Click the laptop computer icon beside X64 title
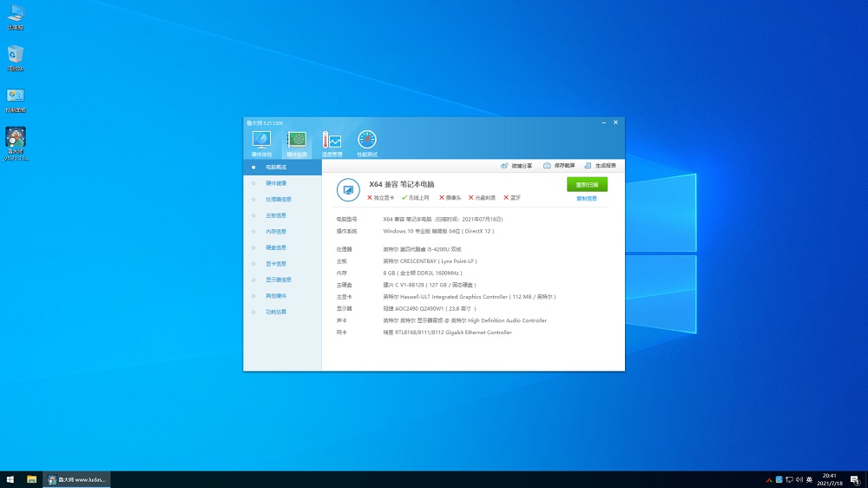The image size is (868, 488). click(348, 188)
